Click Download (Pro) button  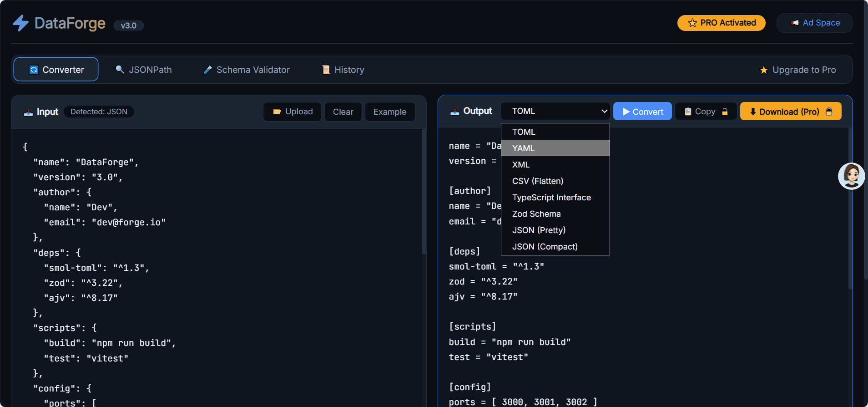pyautogui.click(x=791, y=112)
